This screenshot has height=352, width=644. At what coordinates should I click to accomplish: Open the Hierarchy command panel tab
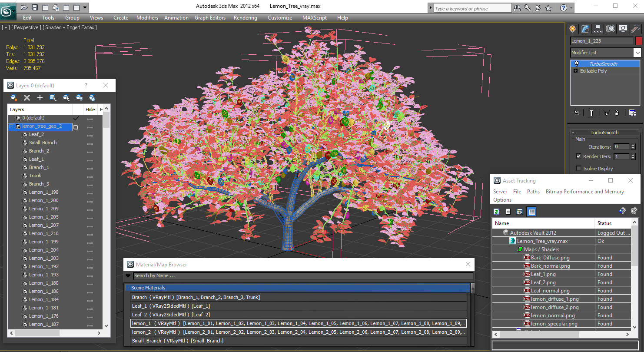598,29
